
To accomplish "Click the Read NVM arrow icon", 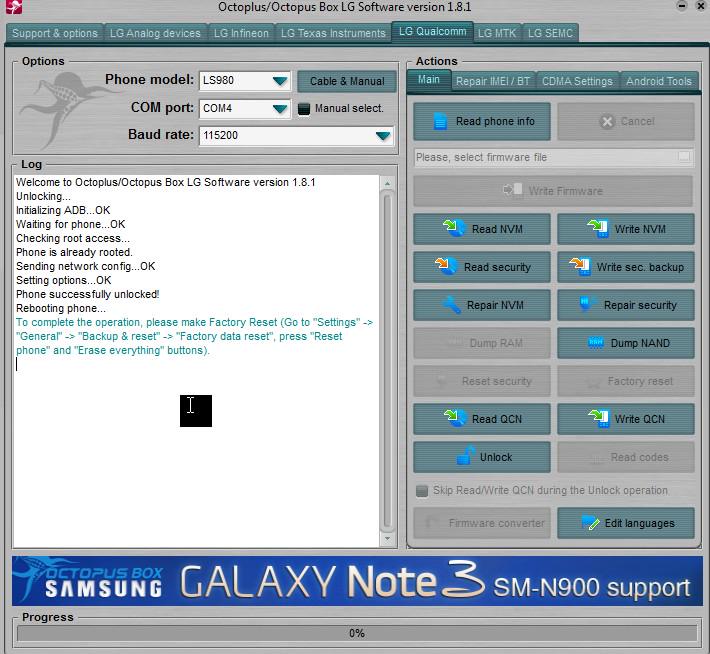I will [x=454, y=228].
